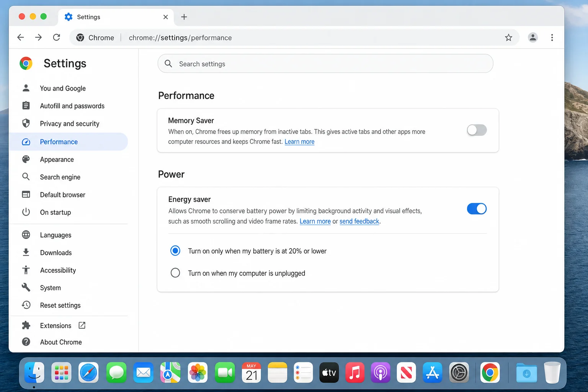Reload the settings page
The width and height of the screenshot is (588, 392).
[x=57, y=38]
